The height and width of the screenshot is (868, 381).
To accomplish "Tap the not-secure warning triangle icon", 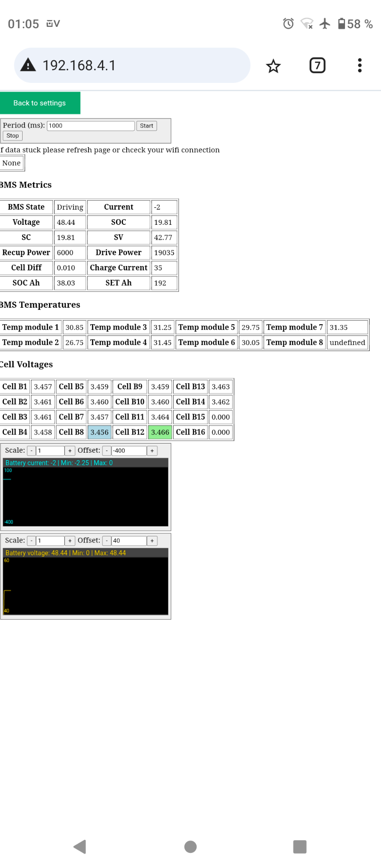I will pyautogui.click(x=28, y=65).
